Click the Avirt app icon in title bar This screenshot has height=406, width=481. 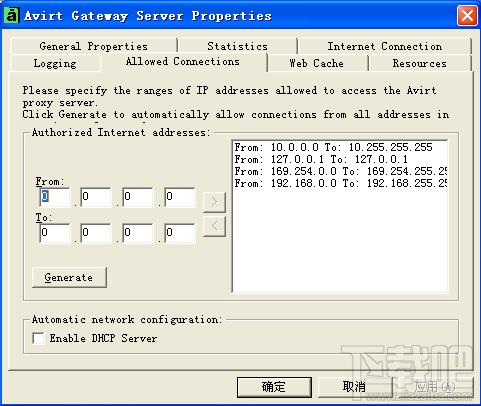pos(11,15)
